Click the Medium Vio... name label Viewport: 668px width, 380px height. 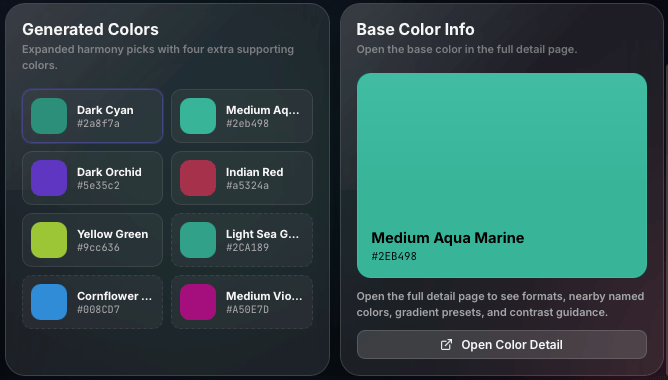264,296
